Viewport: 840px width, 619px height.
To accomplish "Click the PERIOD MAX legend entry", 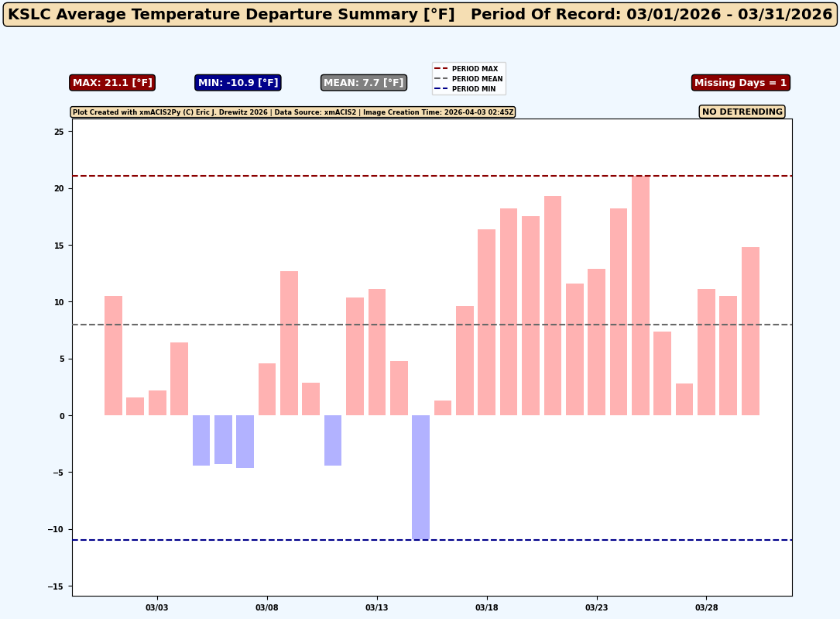I will tap(468, 69).
